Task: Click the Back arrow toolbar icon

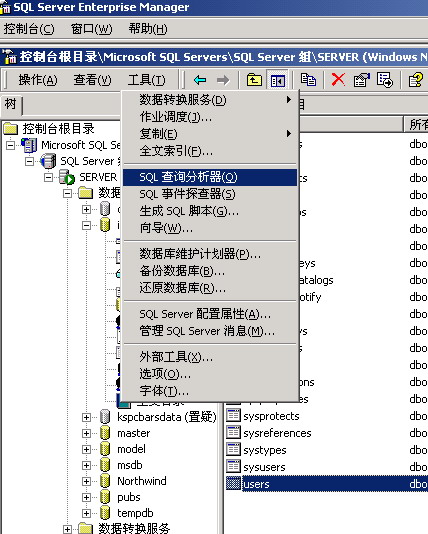Action: click(x=200, y=80)
